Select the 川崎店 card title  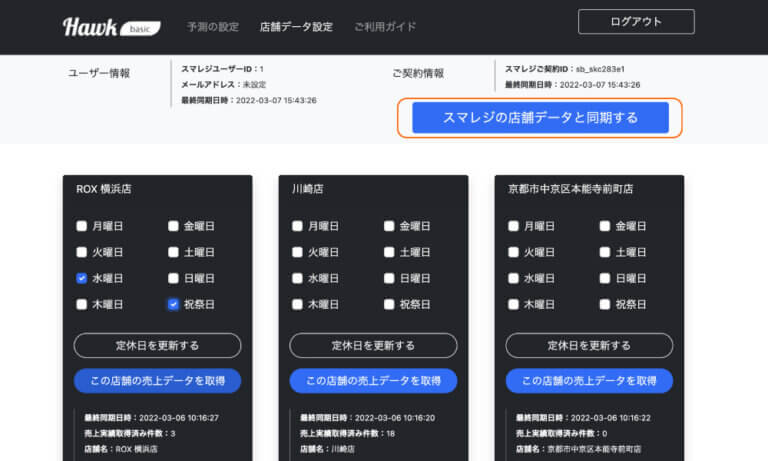point(307,189)
